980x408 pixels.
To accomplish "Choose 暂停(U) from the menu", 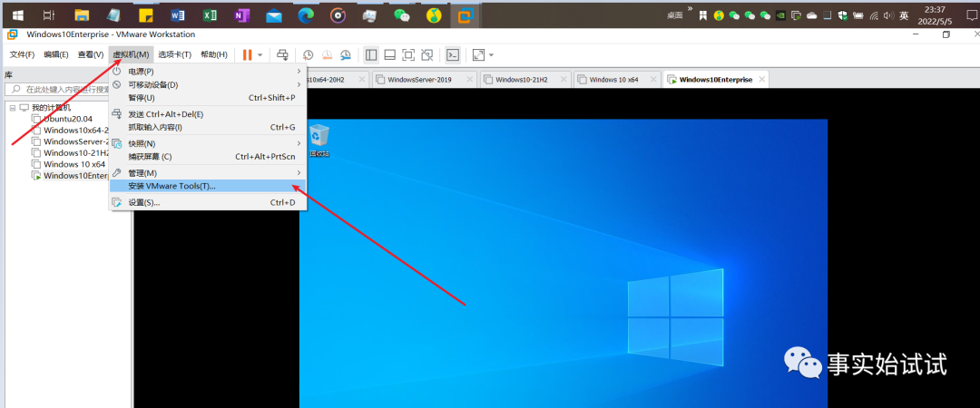I will coord(208,98).
